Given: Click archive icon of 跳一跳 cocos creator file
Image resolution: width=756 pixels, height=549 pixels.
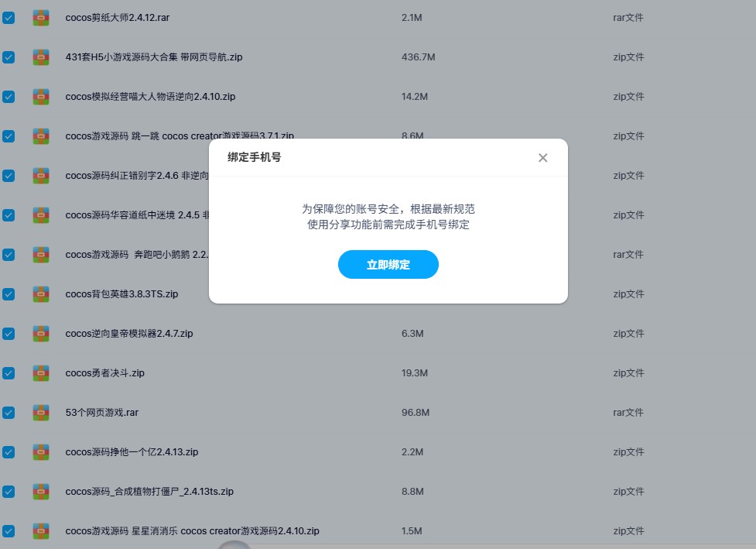Looking at the screenshot, I should pyautogui.click(x=41, y=136).
